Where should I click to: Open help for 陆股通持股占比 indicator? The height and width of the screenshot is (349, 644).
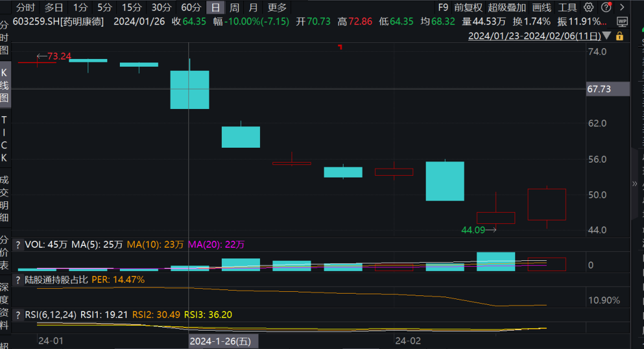[x=18, y=279]
